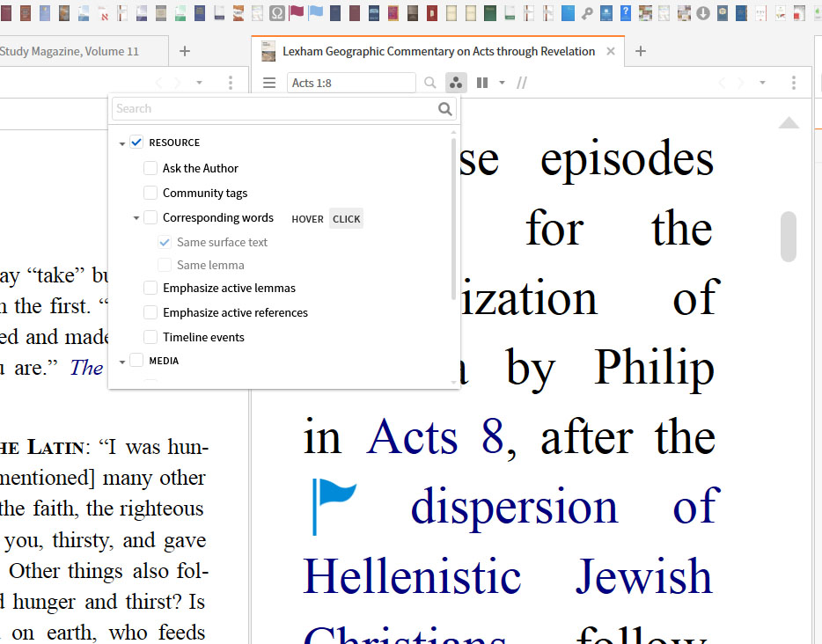
Task: Click the 'Latin' heading in left panel
Action: click(x=55, y=448)
